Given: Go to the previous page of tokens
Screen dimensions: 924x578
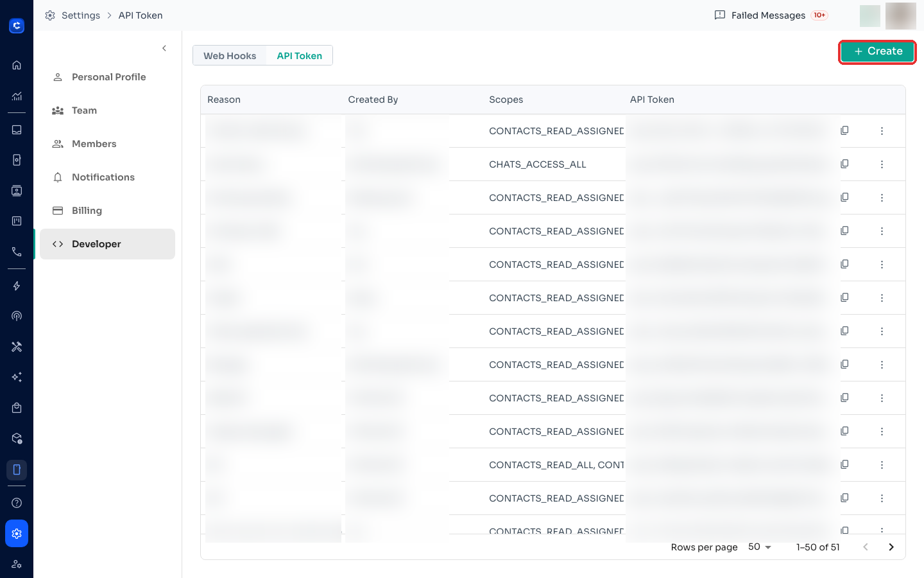Looking at the screenshot, I should (866, 547).
